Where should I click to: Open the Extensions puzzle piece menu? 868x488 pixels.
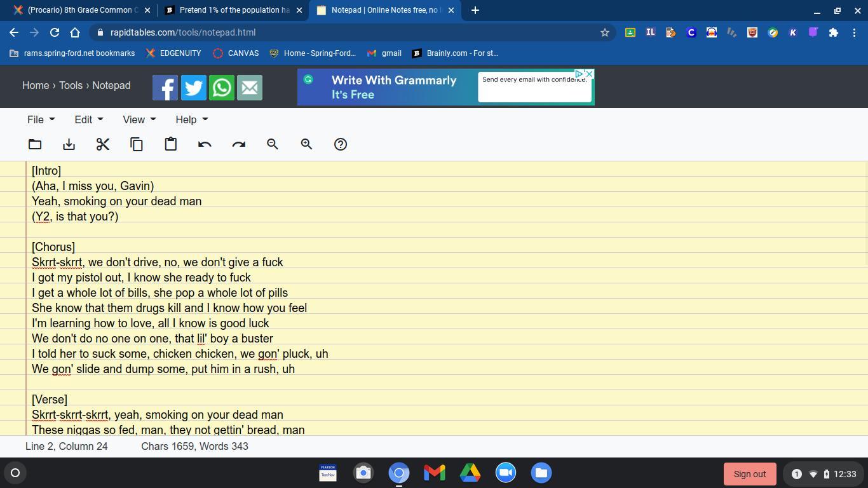(834, 32)
